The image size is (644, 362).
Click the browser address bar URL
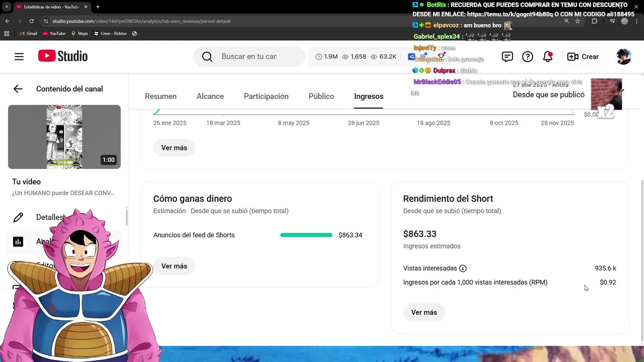tap(141, 21)
